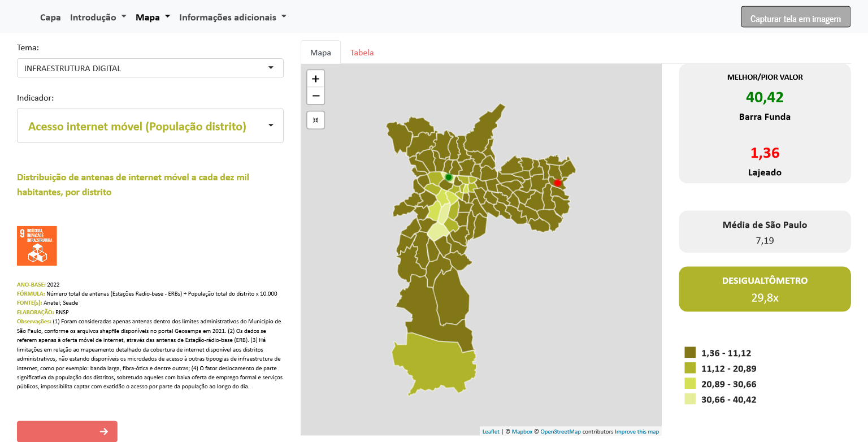The height and width of the screenshot is (442, 868).
Task: Open the Tema dropdown selector
Action: [150, 68]
